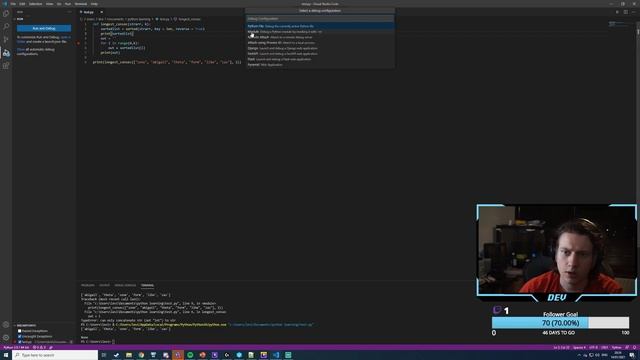The image size is (640, 360).
Task: Open the Manage gear in activity bar
Action: click(x=6, y=338)
